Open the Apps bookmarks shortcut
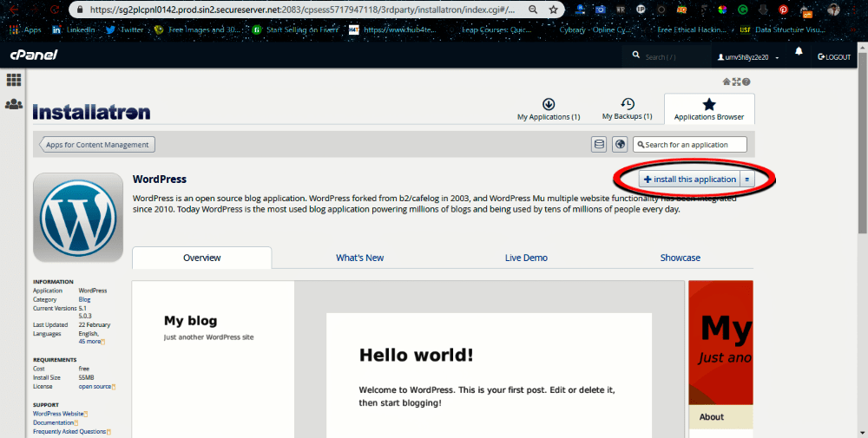868x438 pixels. click(25, 29)
